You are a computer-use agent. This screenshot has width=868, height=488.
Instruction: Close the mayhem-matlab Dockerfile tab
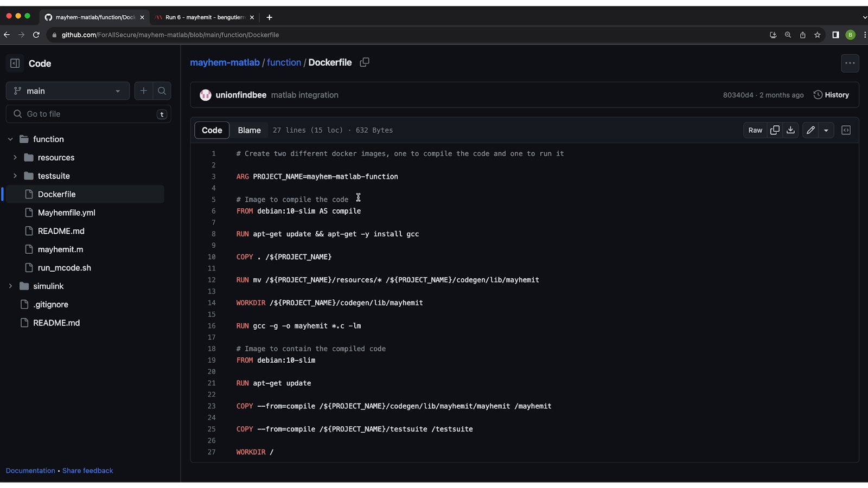(x=142, y=17)
